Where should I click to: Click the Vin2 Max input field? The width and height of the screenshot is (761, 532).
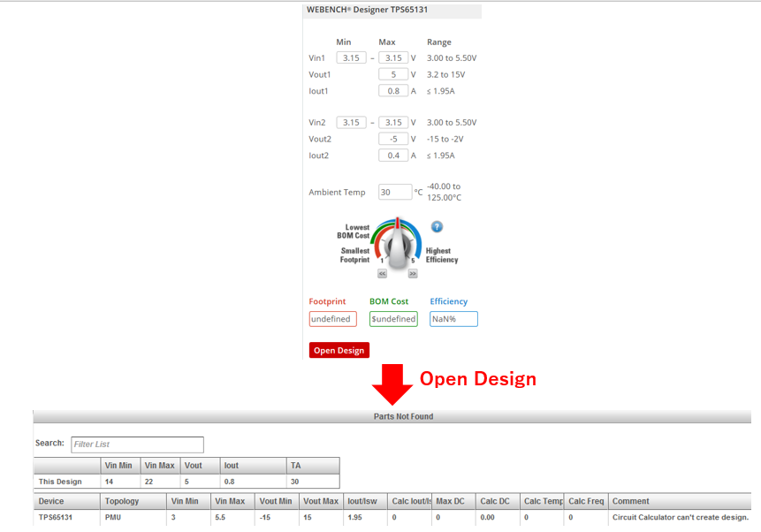pos(393,122)
